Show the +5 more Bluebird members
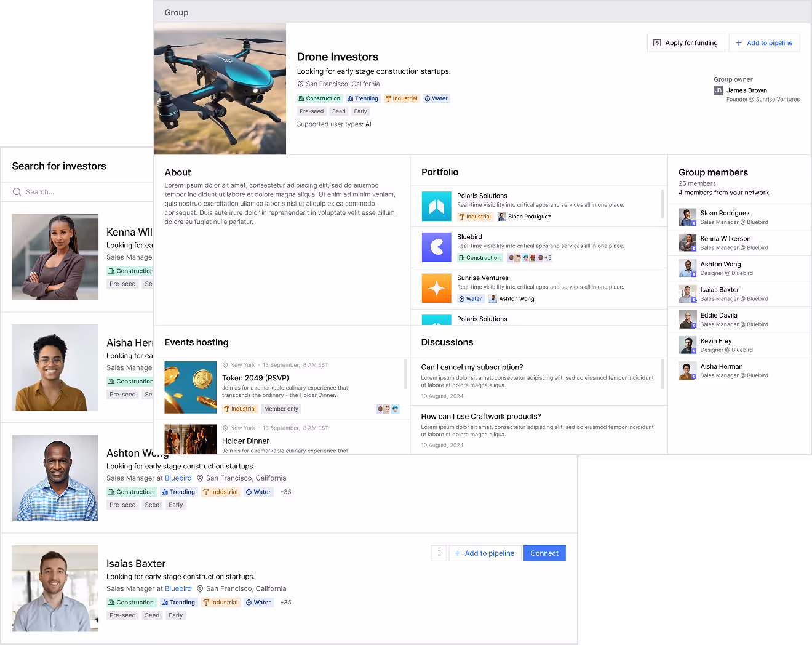Image resolution: width=812 pixels, height=645 pixels. 548,258
